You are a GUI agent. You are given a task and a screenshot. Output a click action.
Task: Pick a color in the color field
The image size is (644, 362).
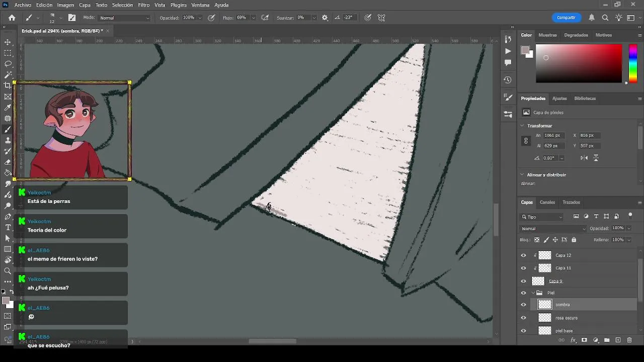(579, 63)
